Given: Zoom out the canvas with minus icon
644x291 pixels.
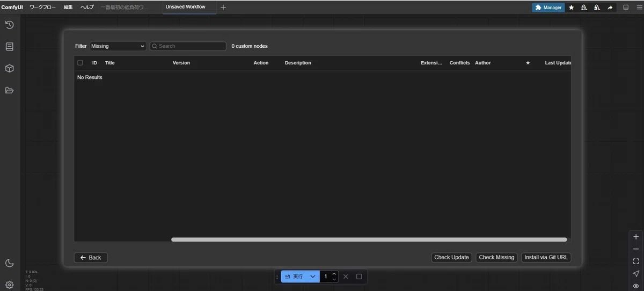Looking at the screenshot, I should point(636,249).
